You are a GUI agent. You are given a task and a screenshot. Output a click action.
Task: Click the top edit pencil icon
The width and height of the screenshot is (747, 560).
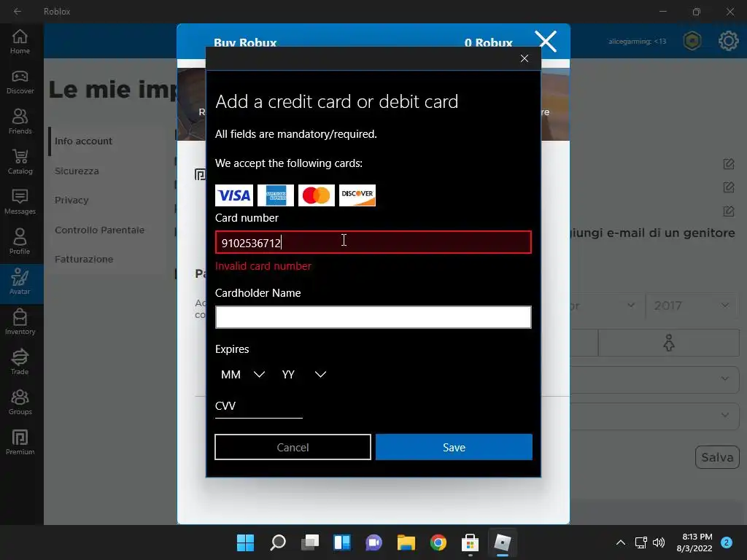[729, 164]
